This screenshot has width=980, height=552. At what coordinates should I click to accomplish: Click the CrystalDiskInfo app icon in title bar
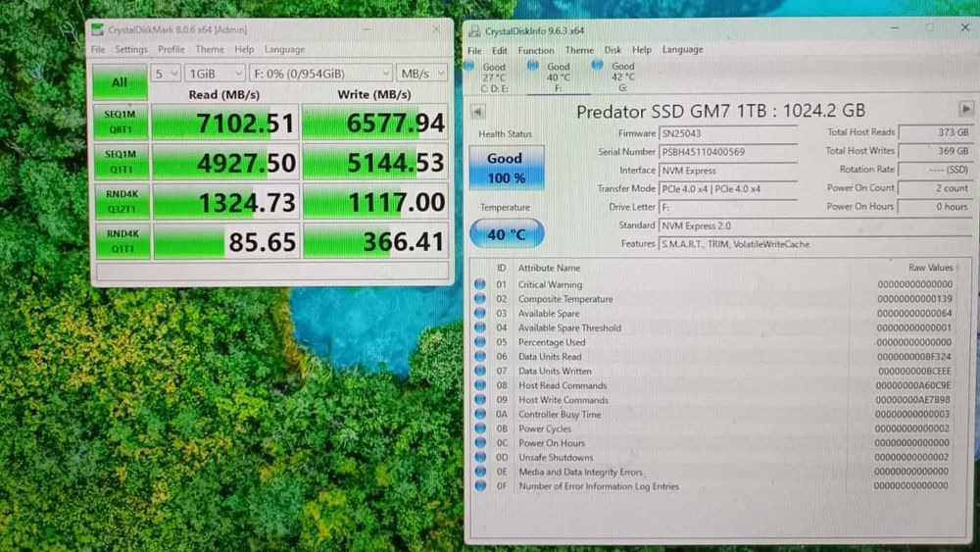(474, 30)
